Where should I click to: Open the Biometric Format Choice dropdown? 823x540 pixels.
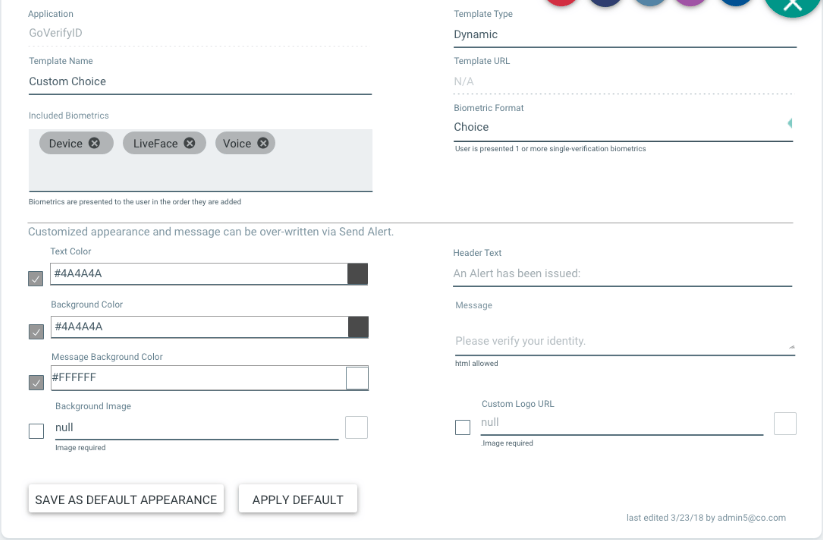623,127
